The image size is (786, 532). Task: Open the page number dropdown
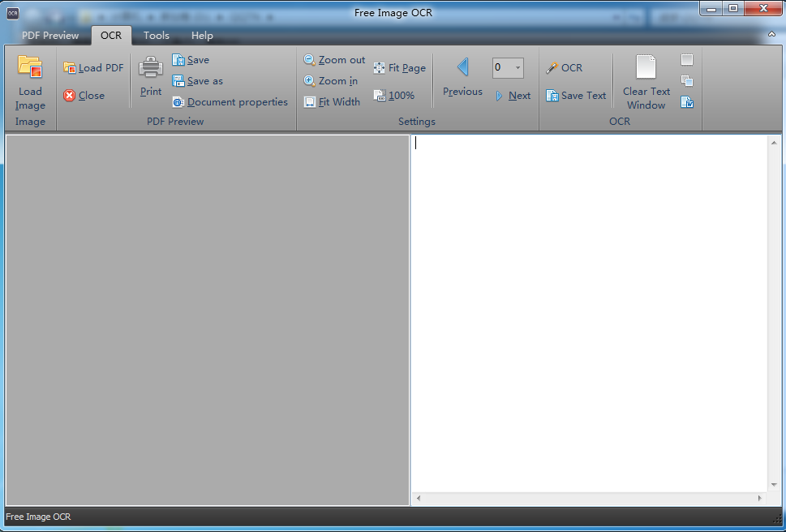point(518,67)
